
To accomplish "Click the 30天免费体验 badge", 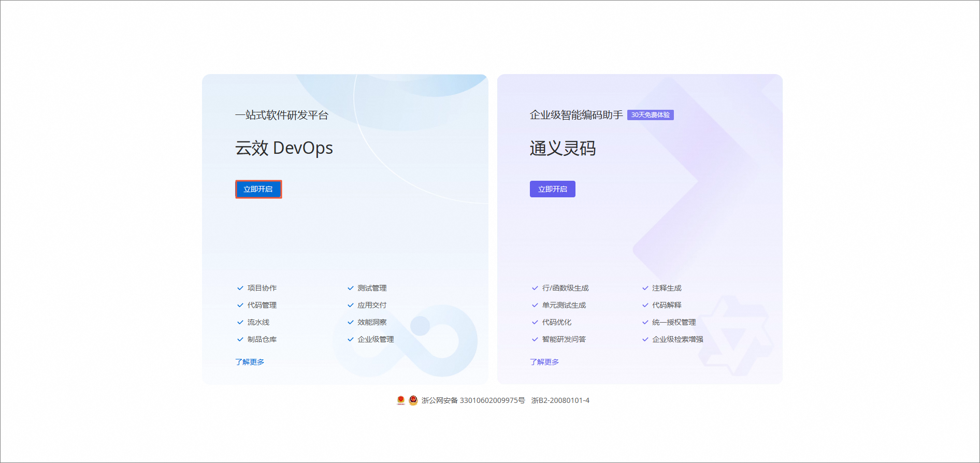I will point(651,115).
